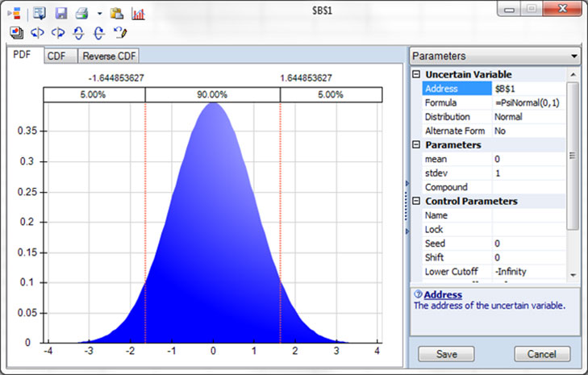Click the load document icon with arrow
The height and width of the screenshot is (375, 588).
(40, 14)
